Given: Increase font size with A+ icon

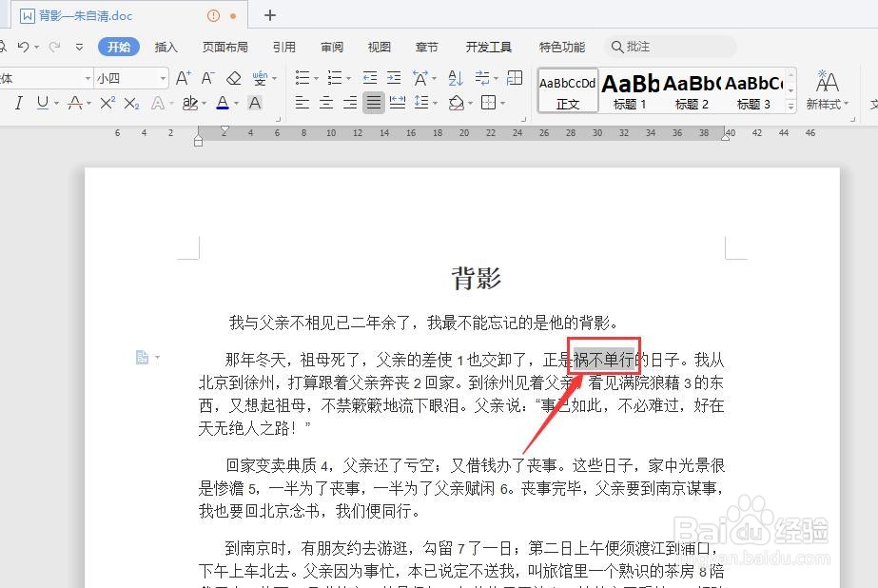Looking at the screenshot, I should pyautogui.click(x=185, y=77).
